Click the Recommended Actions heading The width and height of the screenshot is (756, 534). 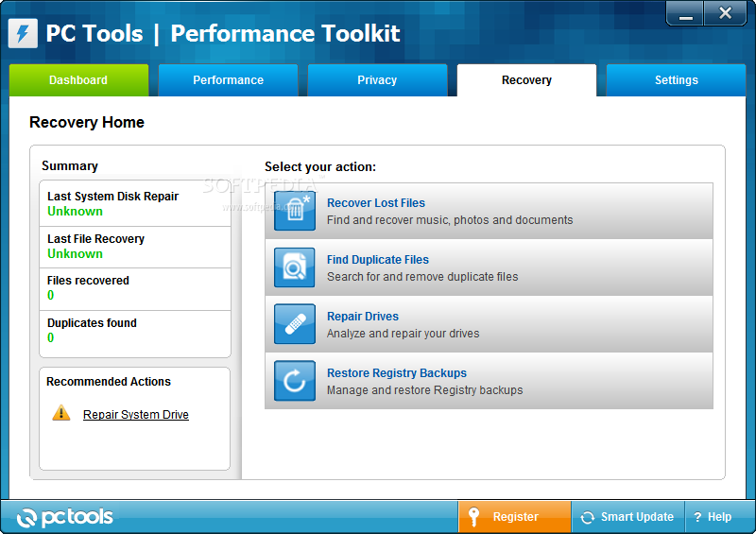(x=109, y=382)
